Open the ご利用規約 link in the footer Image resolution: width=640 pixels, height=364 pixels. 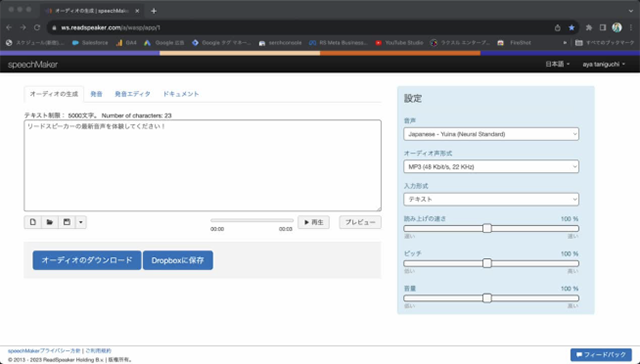98,351
